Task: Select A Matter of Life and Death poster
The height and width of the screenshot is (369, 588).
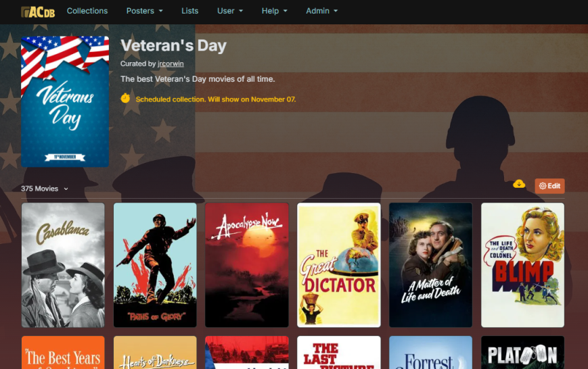Action: [430, 265]
